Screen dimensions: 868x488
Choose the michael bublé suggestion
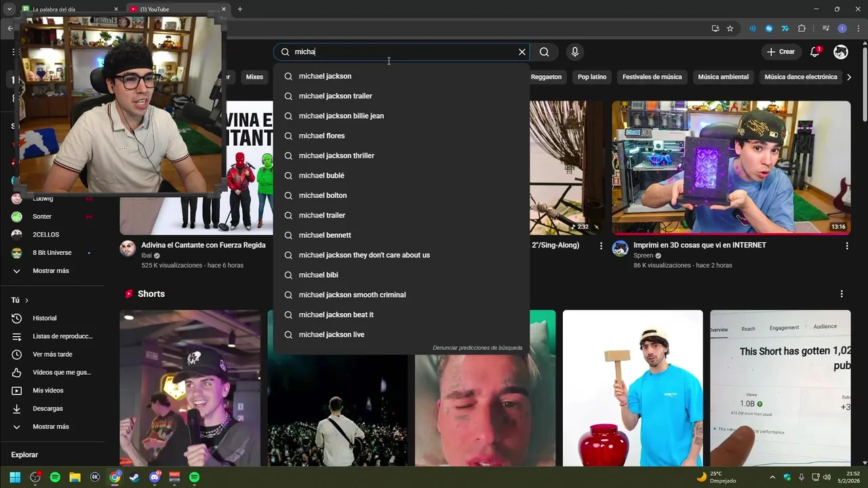(x=401, y=176)
